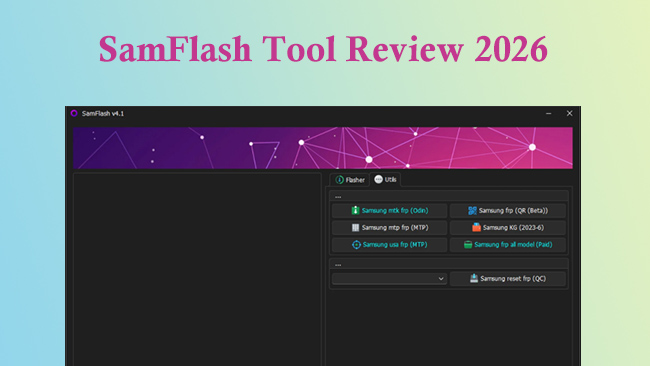
Task: Click the green Flasher tab icon
Action: [x=340, y=179]
